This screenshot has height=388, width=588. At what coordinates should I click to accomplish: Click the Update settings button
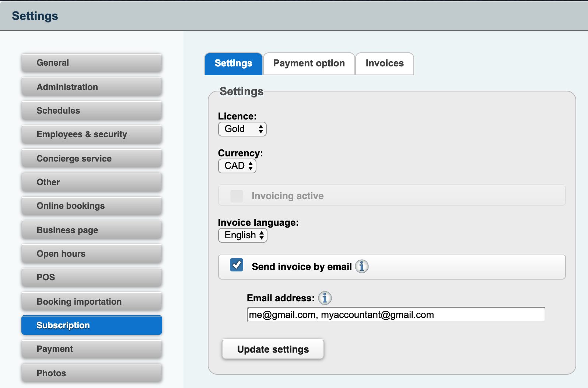(273, 349)
